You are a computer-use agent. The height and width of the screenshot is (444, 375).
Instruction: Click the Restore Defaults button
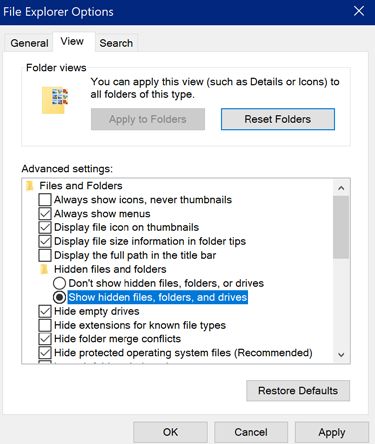pyautogui.click(x=298, y=391)
